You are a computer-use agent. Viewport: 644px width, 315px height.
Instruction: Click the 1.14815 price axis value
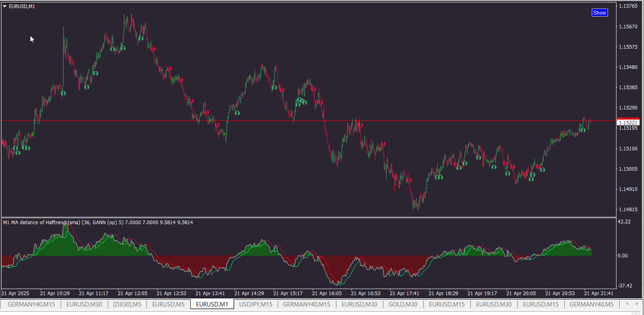[628, 209]
